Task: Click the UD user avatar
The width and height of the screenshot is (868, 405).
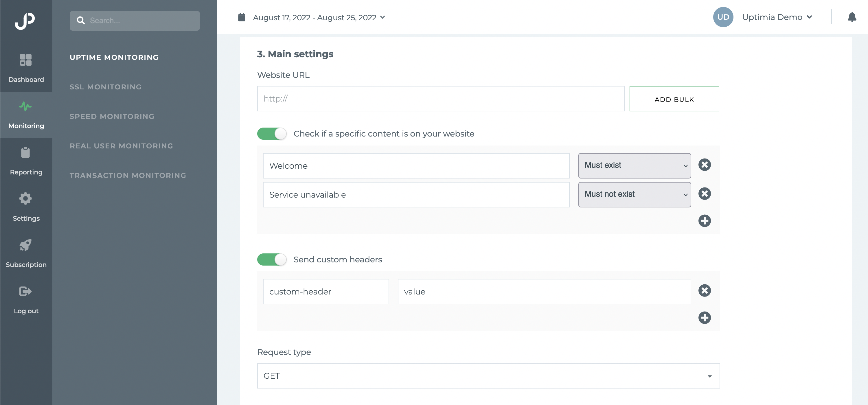Action: click(x=723, y=17)
